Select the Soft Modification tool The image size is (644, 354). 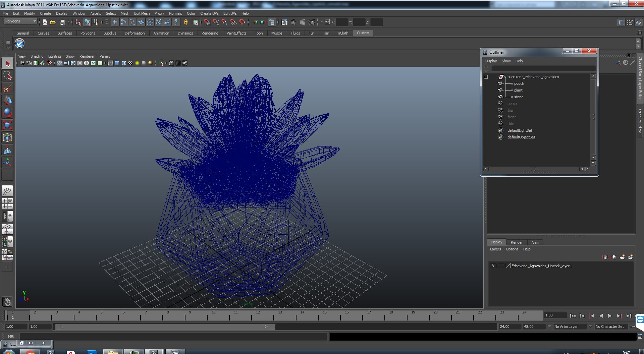click(7, 150)
